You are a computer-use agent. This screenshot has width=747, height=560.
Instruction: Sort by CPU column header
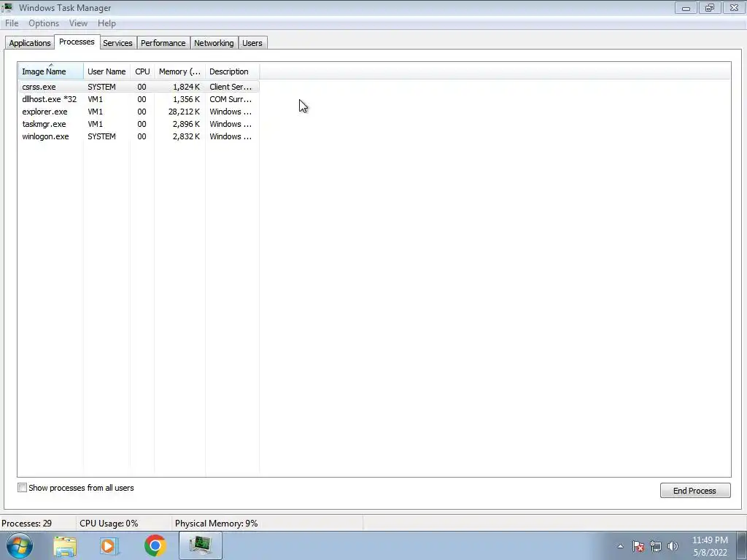142,71
